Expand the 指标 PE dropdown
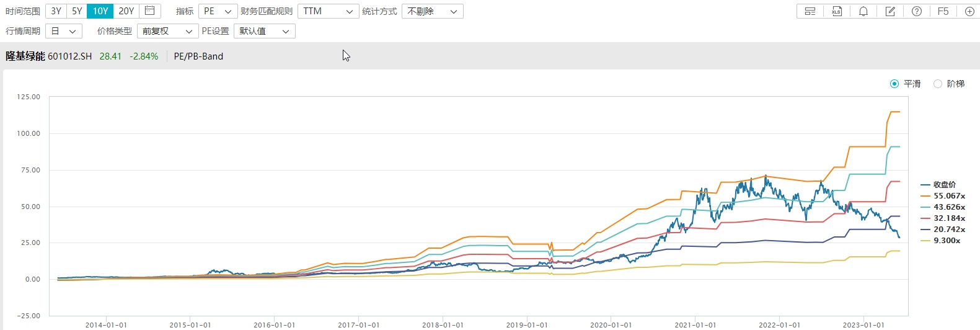Viewport: 980px width, 330px height. (217, 11)
